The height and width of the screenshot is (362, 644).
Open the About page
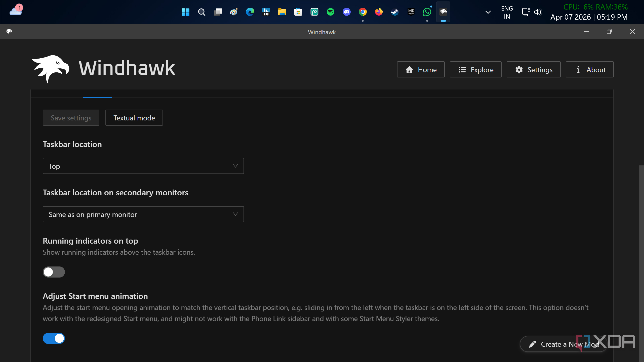589,69
